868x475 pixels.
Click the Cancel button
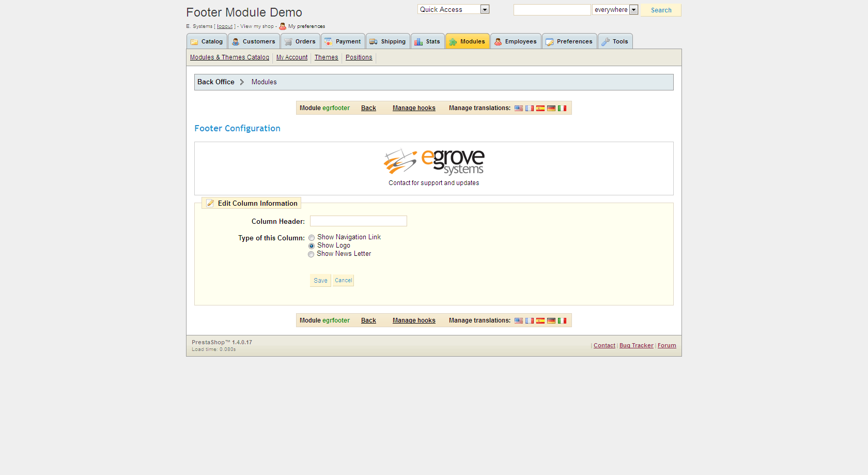[343, 281]
